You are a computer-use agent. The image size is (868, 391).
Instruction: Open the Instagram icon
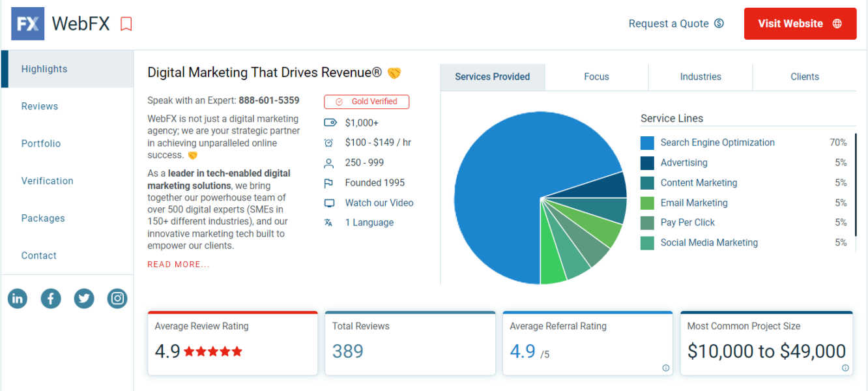pos(117,298)
